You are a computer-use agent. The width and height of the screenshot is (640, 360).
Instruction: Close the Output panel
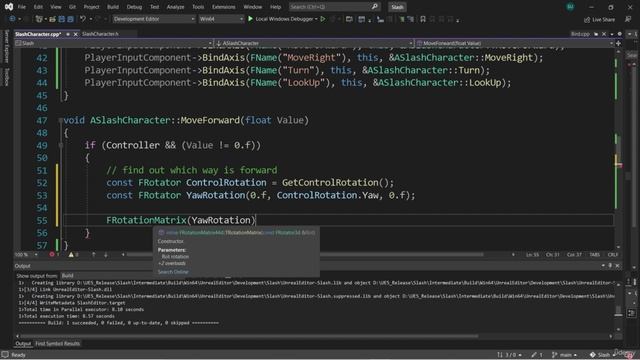click(618, 266)
